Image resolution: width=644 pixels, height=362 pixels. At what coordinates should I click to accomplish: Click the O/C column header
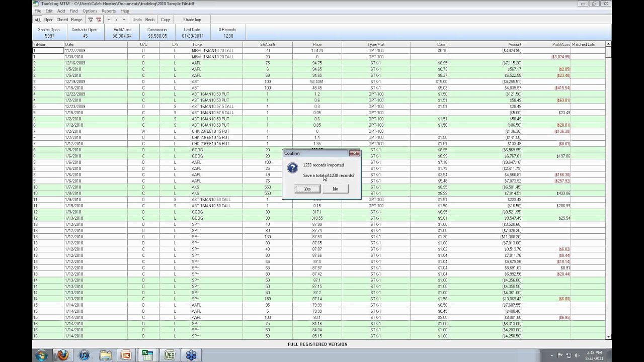(143, 44)
